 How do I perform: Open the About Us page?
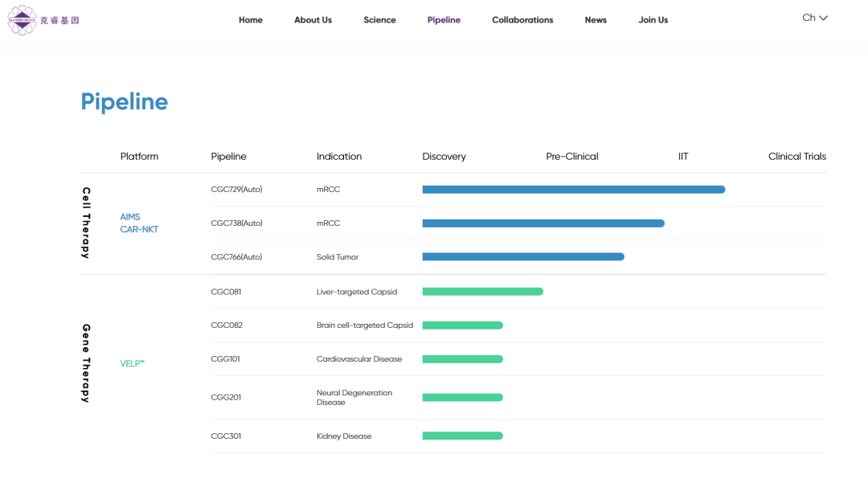(x=313, y=20)
